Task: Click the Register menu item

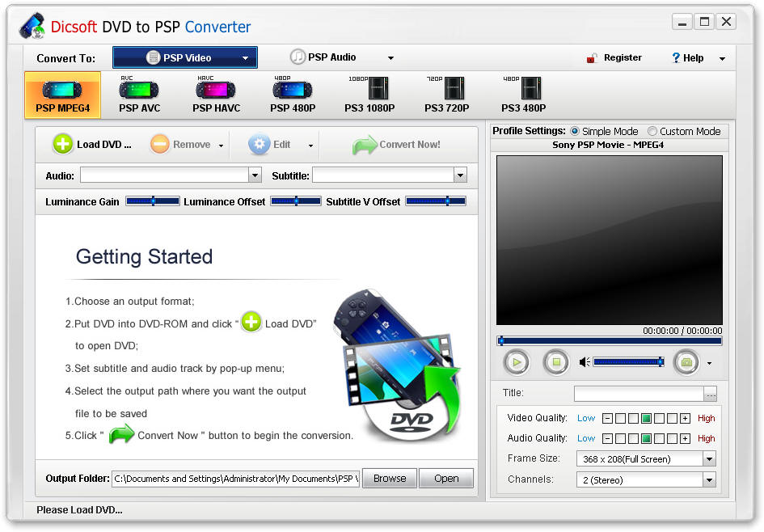Action: (x=623, y=57)
